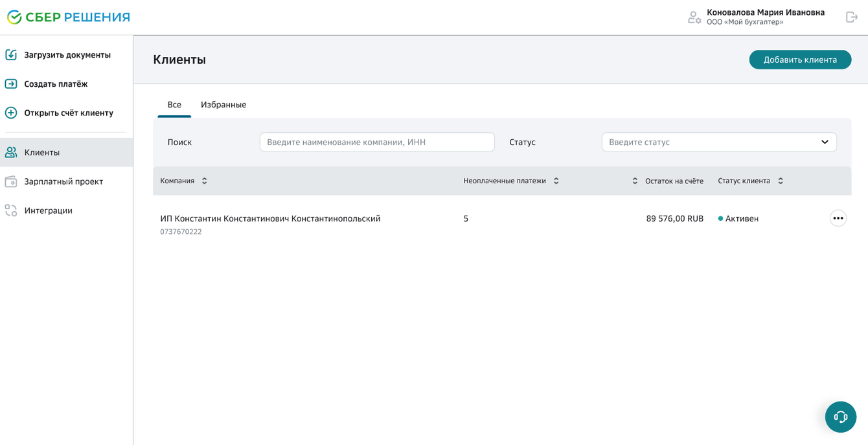Click the ООО «Мой бухгалтер» organization text

point(745,23)
